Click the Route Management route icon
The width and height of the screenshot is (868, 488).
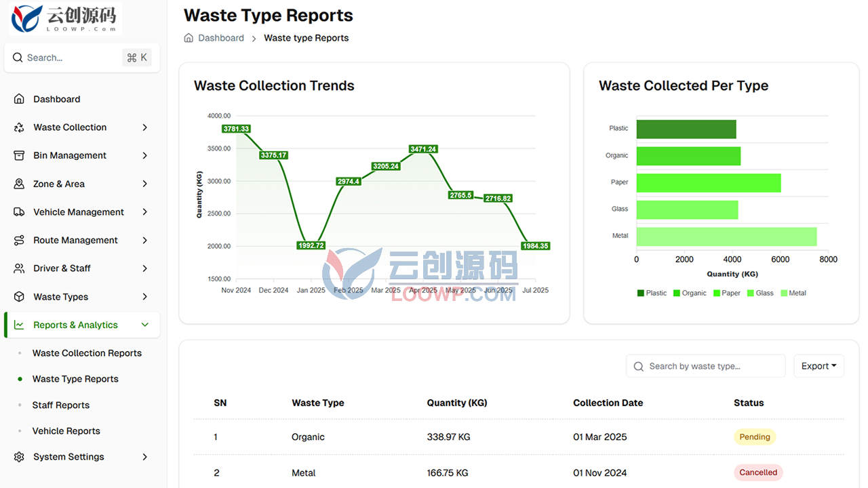click(19, 240)
